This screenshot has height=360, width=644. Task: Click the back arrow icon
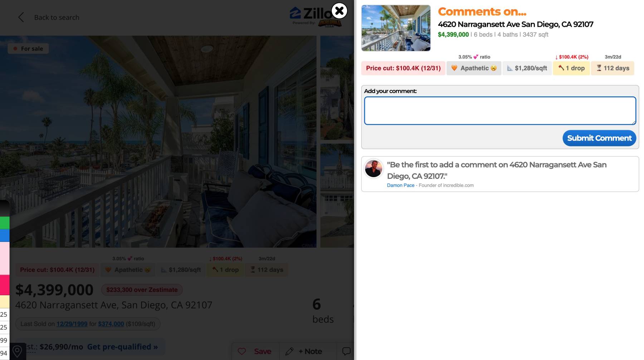click(x=21, y=17)
